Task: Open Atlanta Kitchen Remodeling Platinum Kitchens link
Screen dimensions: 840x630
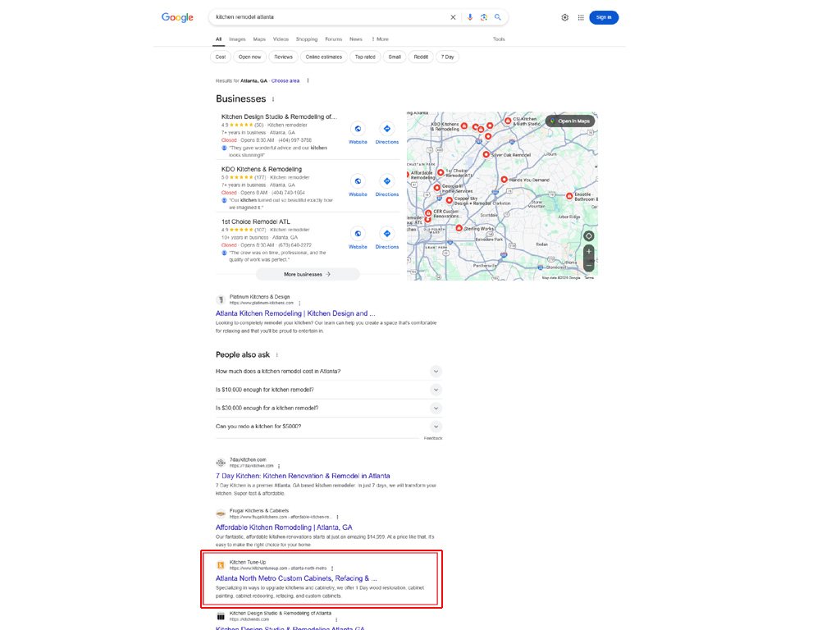Action: (295, 313)
